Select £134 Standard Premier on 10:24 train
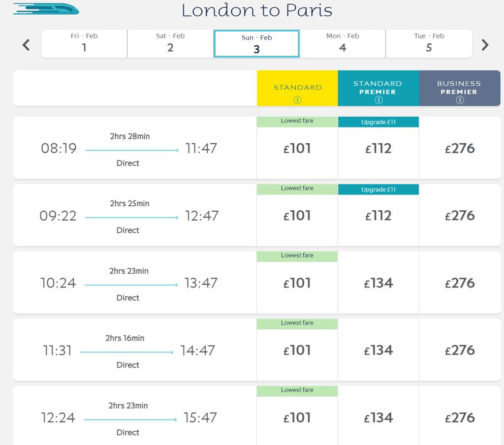The image size is (504, 445). point(378,283)
